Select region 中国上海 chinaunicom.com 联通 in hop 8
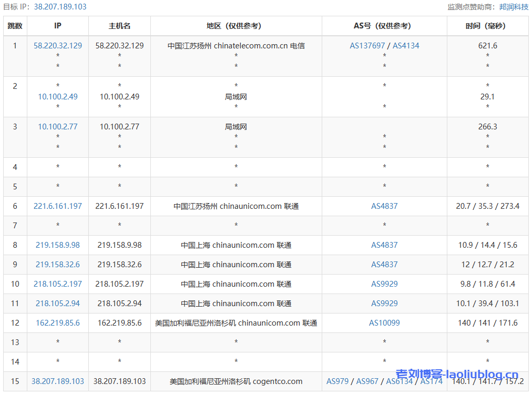 tap(236, 245)
